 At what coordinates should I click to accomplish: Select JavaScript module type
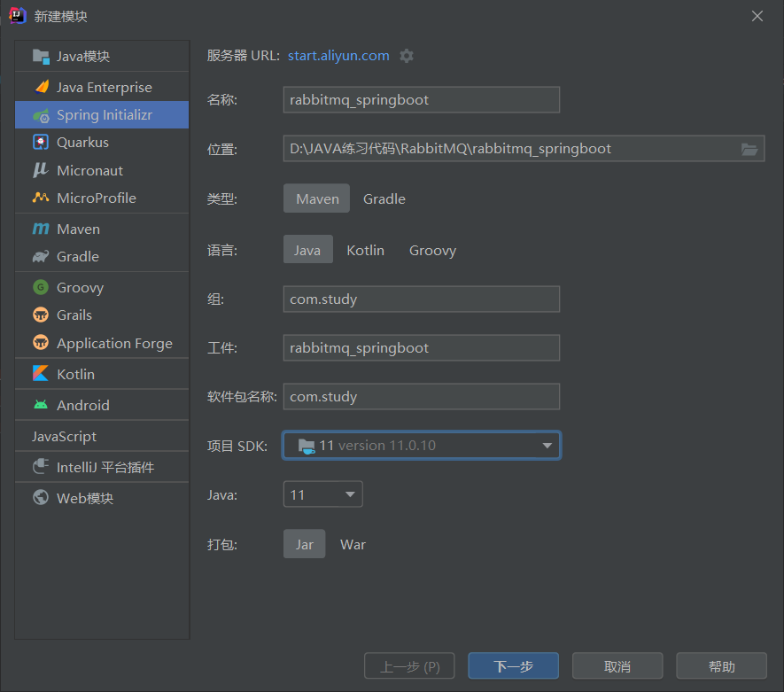coord(102,436)
